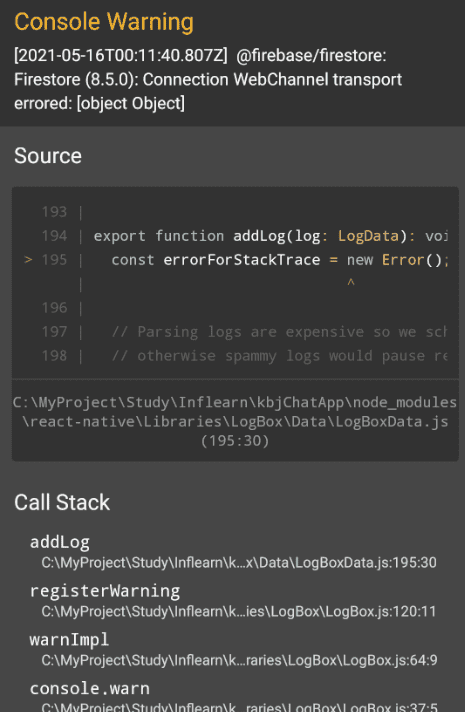Select the Firestore WebChannel transport warning message

[208, 79]
